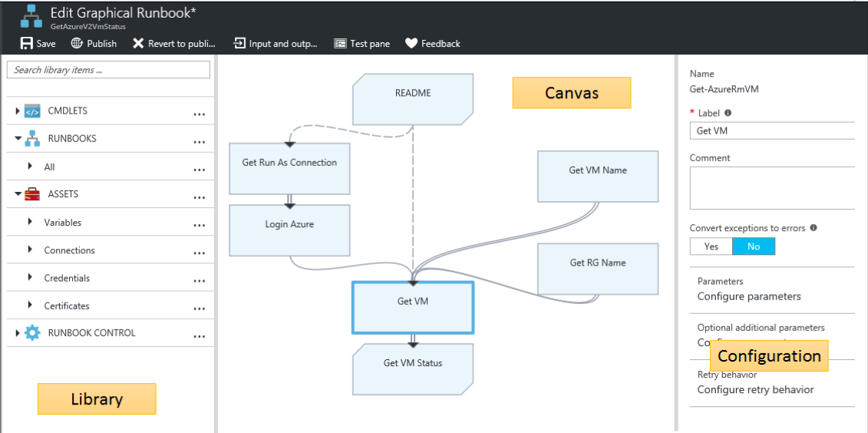
Task: Expand the Credentials arrow
Action: (x=30, y=277)
